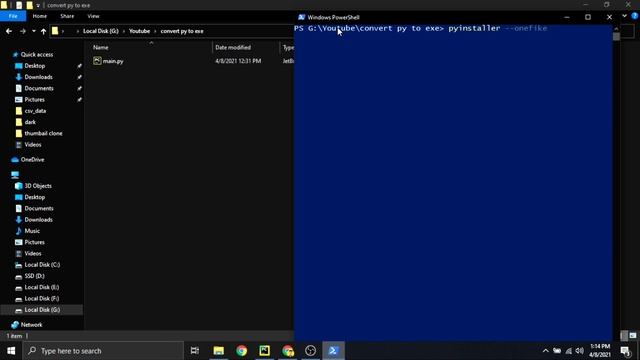Select Local Disk (G:) in the sidebar
This screenshot has width=640, height=360.
tap(42, 310)
